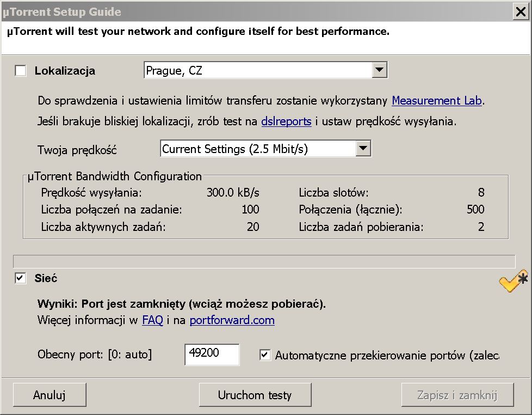Click the Liczba slotów value 8
This screenshot has height=415, width=532.
coord(481,193)
